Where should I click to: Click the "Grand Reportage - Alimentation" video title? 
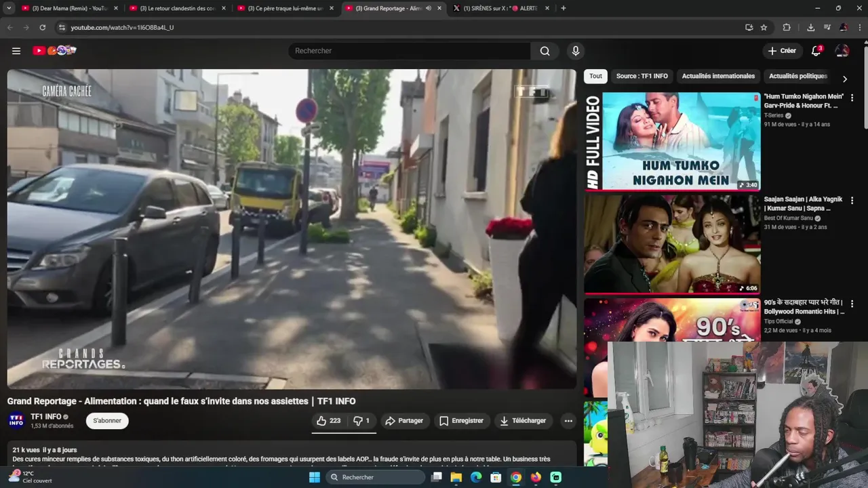[181, 401]
